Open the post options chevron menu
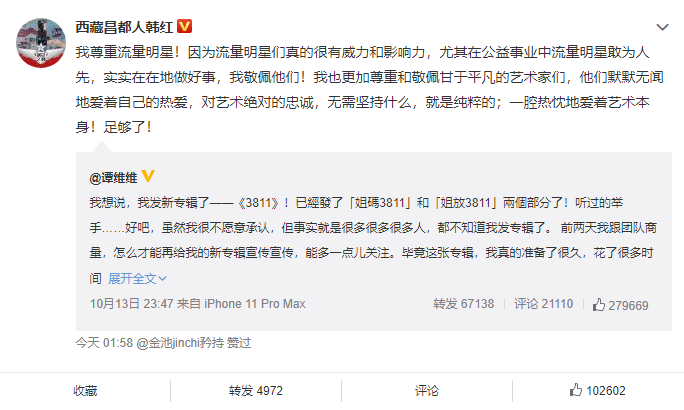Viewport: 684px width, 410px height. pyautogui.click(x=662, y=27)
